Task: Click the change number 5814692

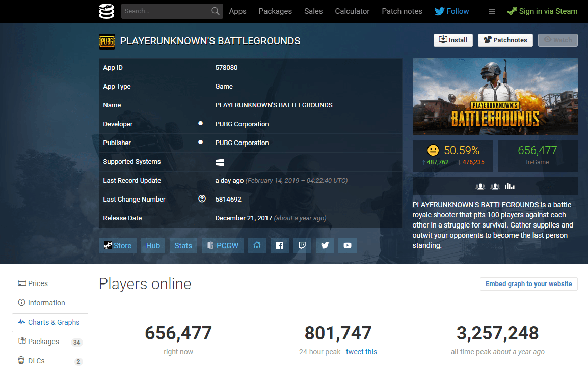Action: pos(228,200)
